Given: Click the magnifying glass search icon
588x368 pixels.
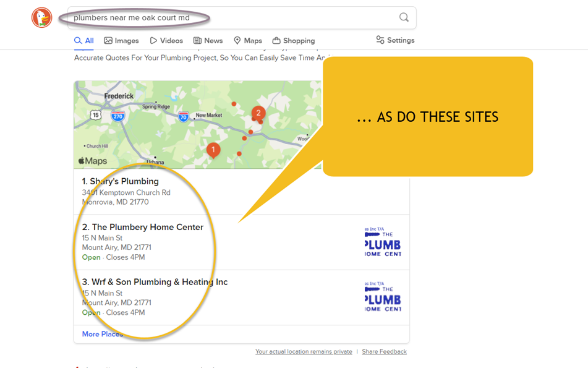Looking at the screenshot, I should (404, 17).
